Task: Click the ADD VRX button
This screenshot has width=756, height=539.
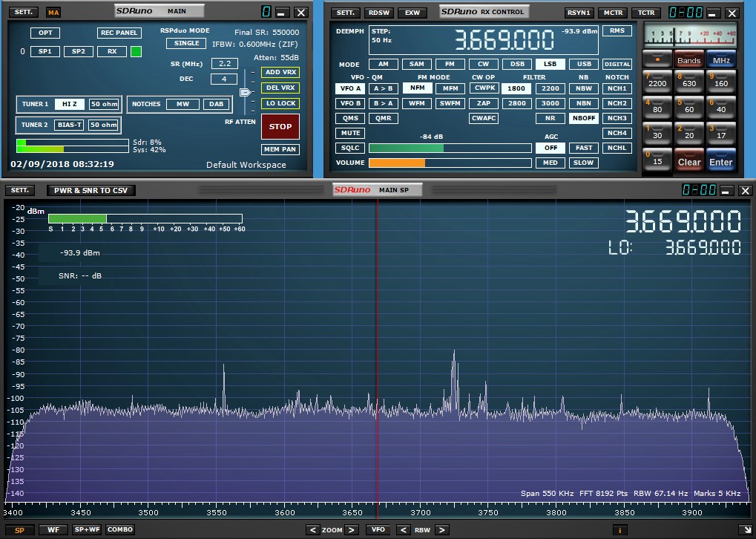Action: pos(280,72)
